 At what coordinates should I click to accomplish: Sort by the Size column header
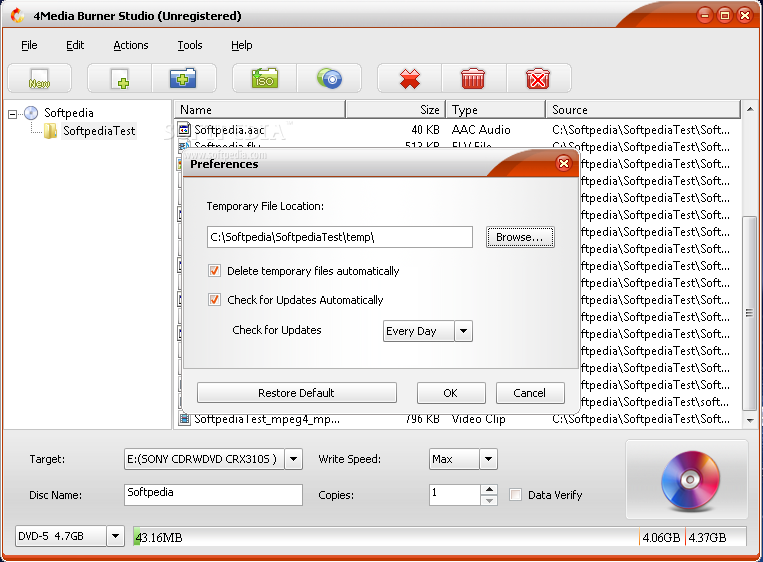coord(396,109)
